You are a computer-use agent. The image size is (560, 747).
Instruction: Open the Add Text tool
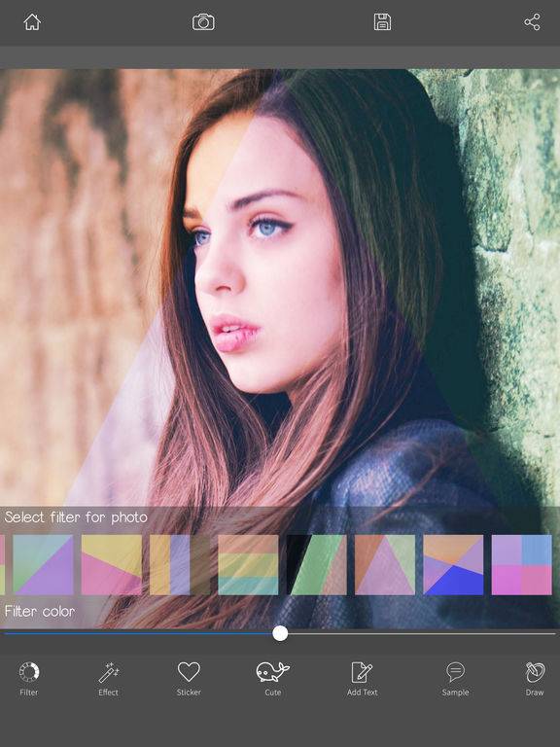pos(362,679)
